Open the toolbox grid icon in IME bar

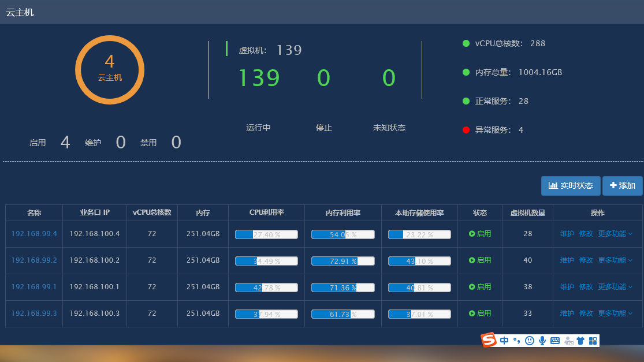tap(593, 341)
